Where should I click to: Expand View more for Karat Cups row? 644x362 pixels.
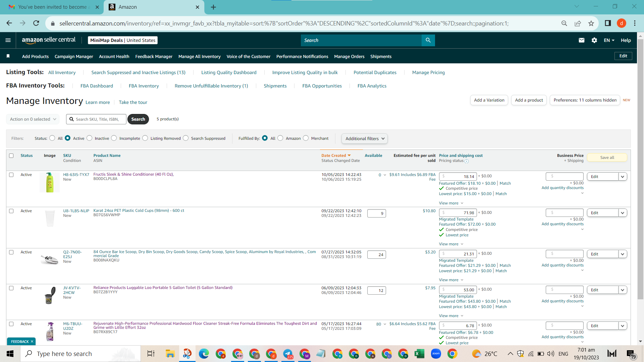[x=451, y=244]
